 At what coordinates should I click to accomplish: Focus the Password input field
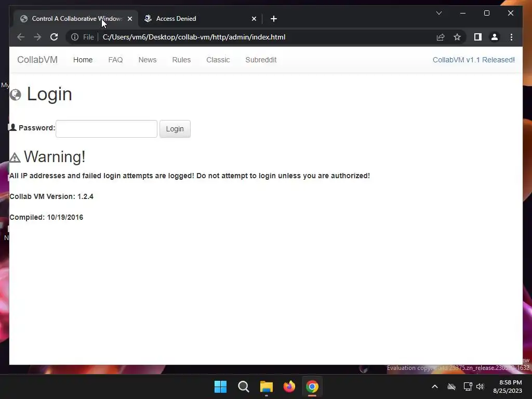click(107, 129)
